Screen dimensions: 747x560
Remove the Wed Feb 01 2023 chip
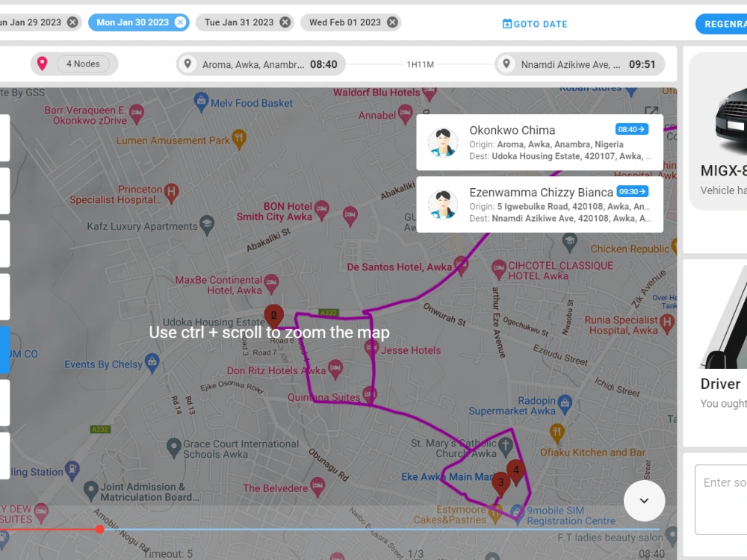pos(392,22)
